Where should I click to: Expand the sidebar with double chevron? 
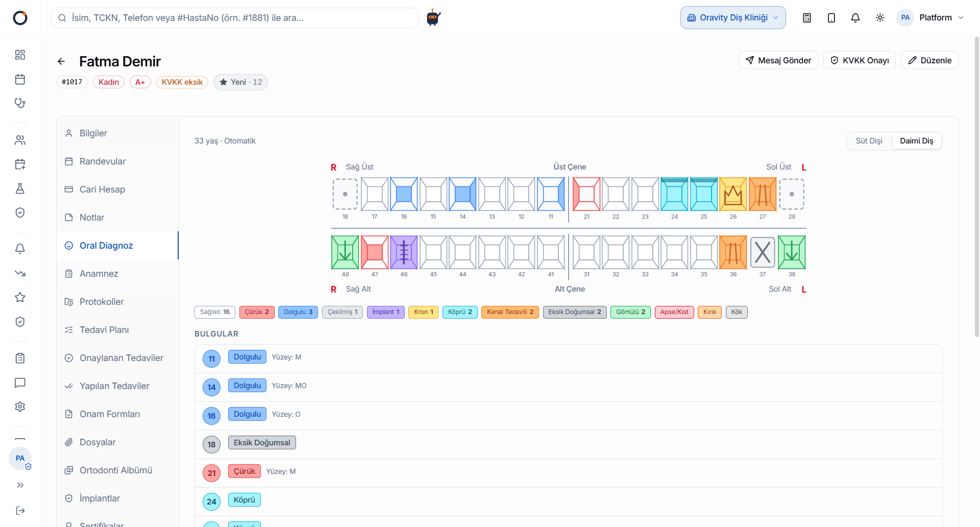[x=20, y=485]
